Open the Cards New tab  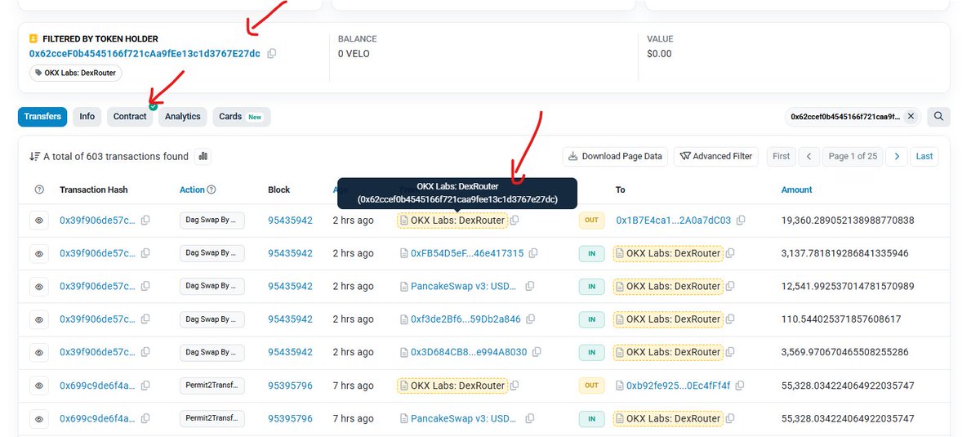(241, 117)
